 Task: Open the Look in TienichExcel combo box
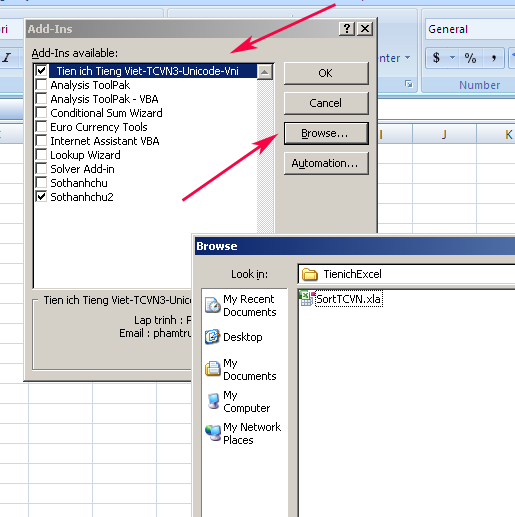coord(406,274)
